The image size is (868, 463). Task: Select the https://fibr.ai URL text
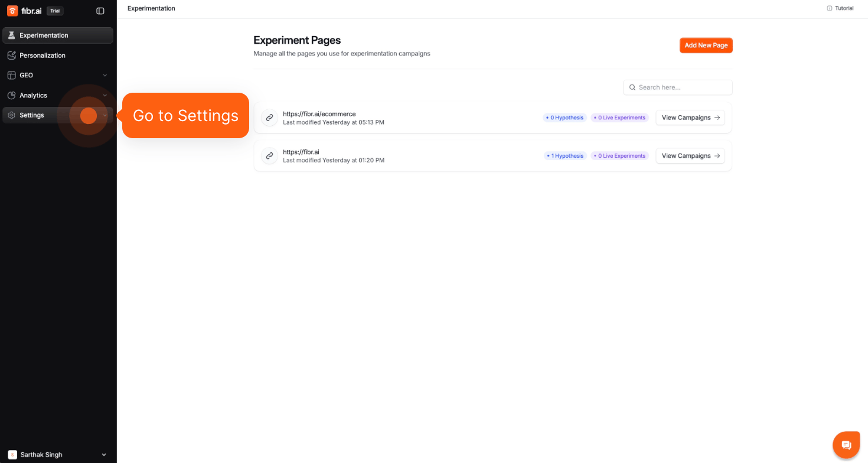click(301, 152)
